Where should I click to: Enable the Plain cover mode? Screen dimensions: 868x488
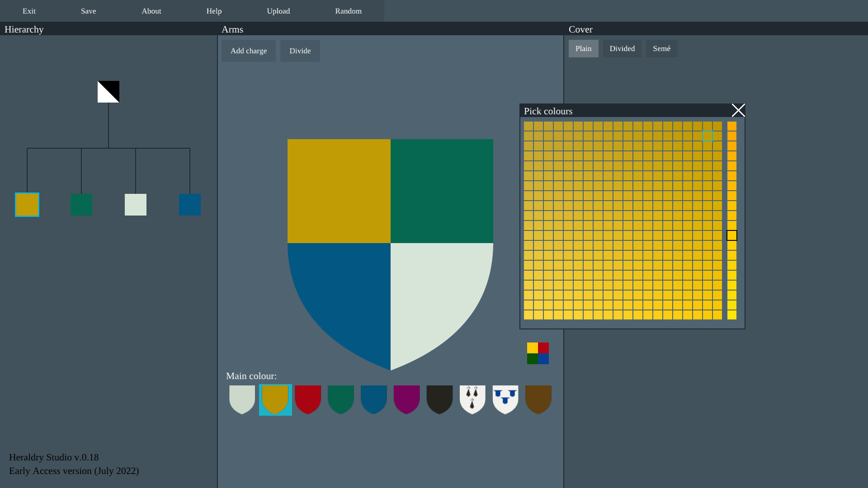click(583, 48)
